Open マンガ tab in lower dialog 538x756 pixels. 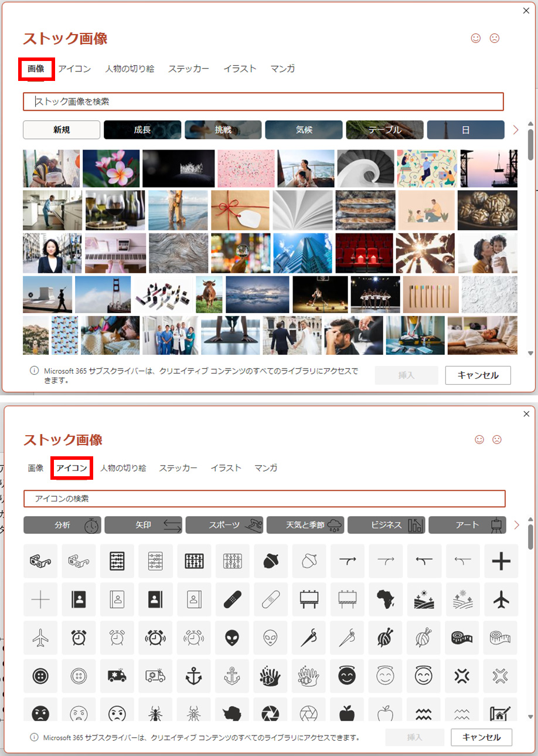(x=265, y=468)
